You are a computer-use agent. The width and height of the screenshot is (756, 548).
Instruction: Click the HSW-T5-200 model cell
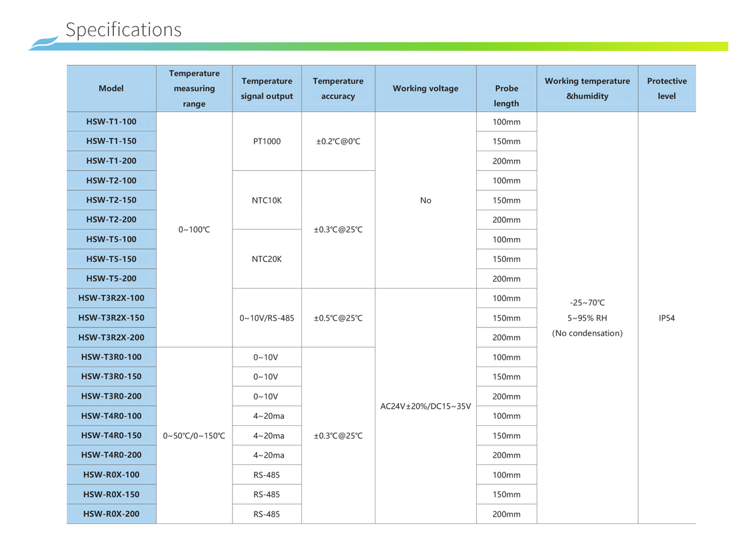click(x=111, y=278)
